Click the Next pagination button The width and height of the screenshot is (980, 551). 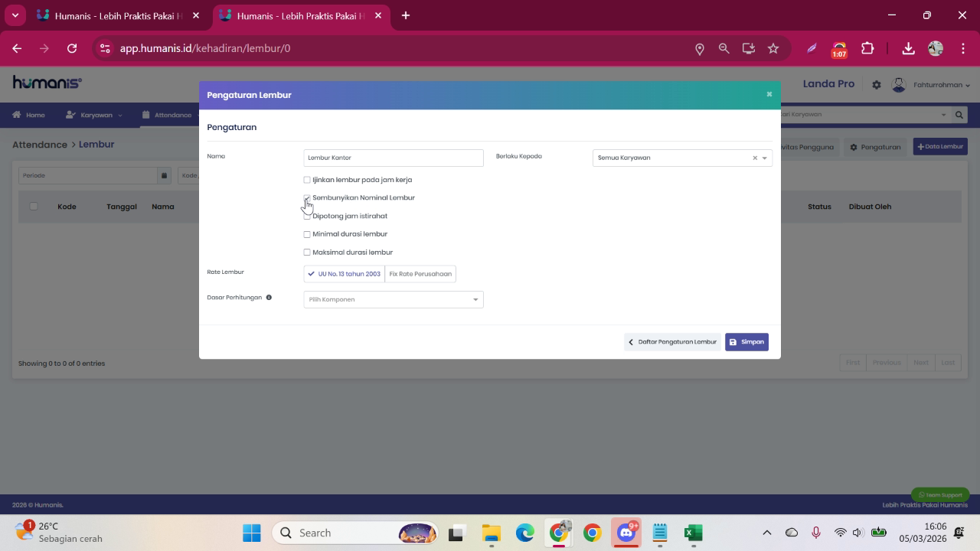pyautogui.click(x=921, y=363)
